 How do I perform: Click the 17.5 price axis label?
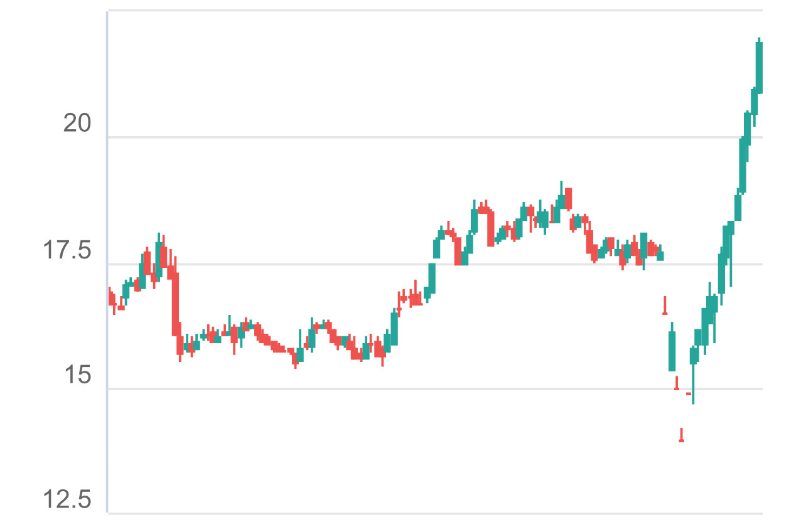pyautogui.click(x=67, y=251)
